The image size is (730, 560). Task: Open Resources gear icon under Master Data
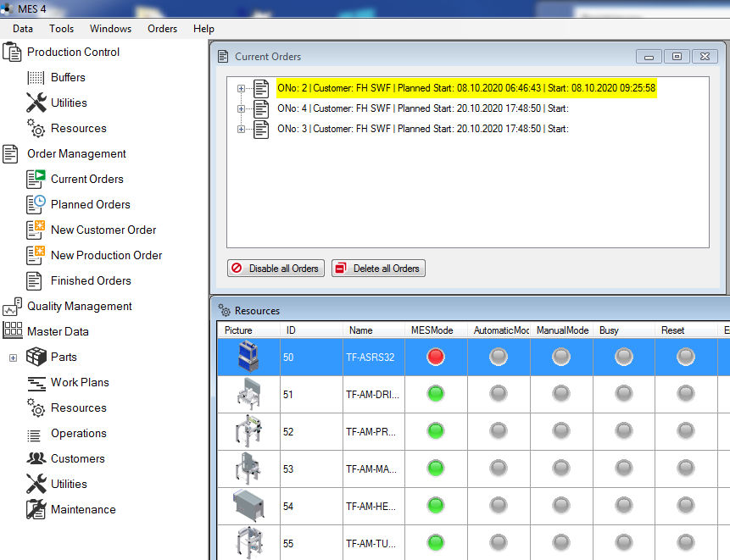click(36, 408)
